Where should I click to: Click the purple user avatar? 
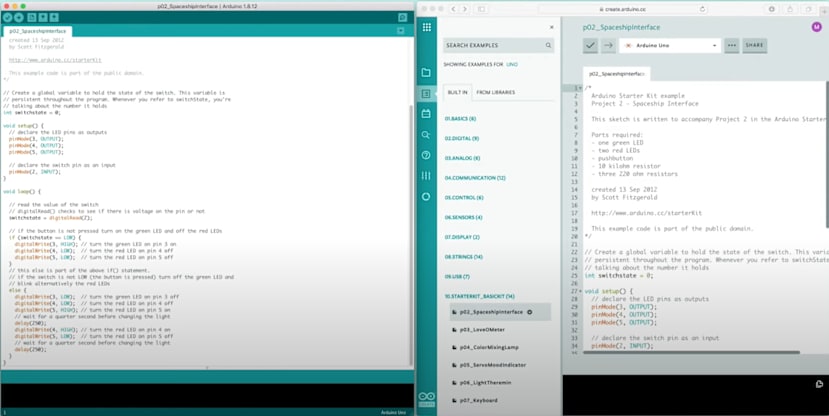tap(816, 26)
